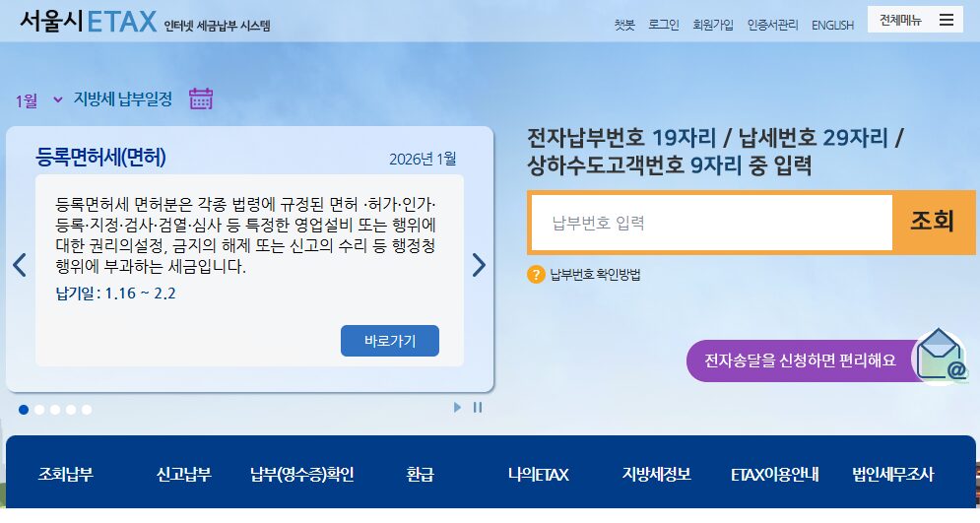Open the hamburger icon beside 전체메뉴

[947, 20]
